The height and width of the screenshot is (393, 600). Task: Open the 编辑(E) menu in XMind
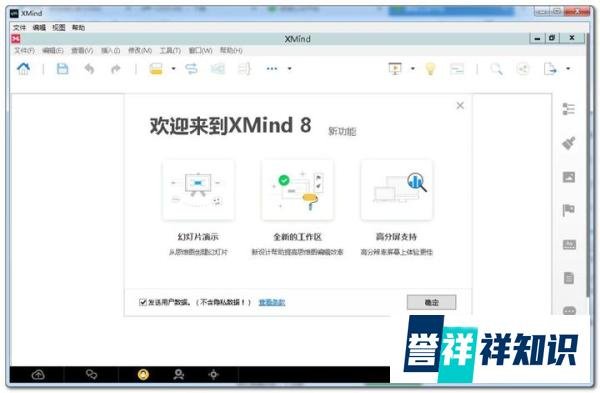[x=53, y=51]
